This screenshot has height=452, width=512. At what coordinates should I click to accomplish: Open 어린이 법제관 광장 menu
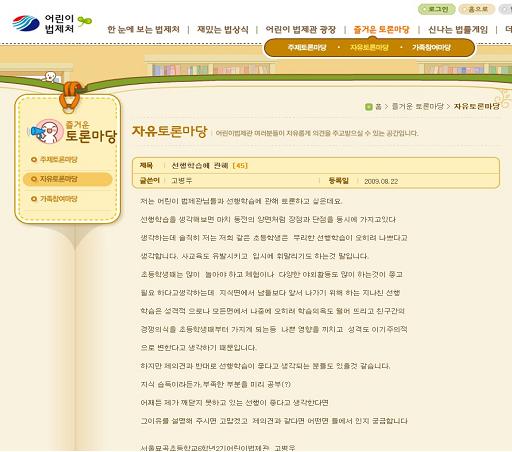coord(301,30)
